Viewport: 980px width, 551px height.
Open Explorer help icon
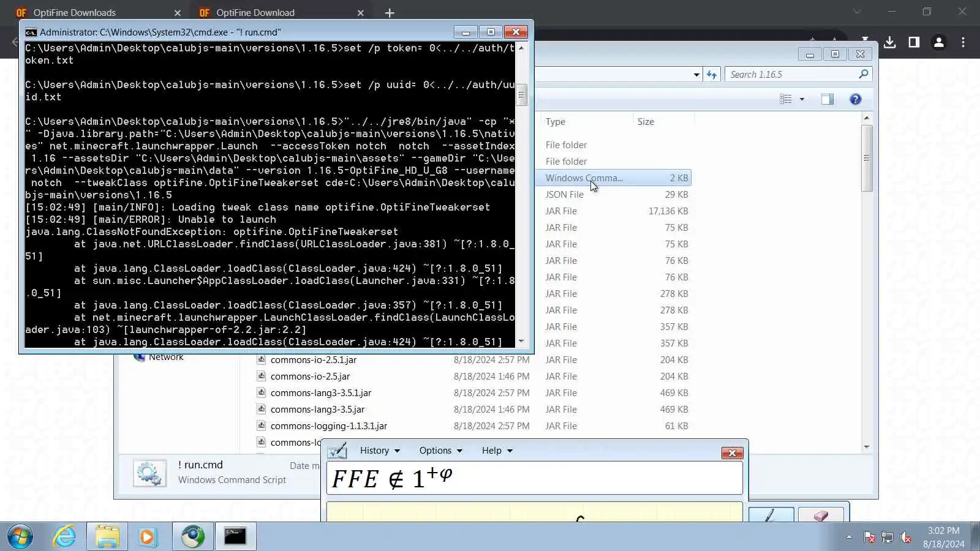coord(856,99)
